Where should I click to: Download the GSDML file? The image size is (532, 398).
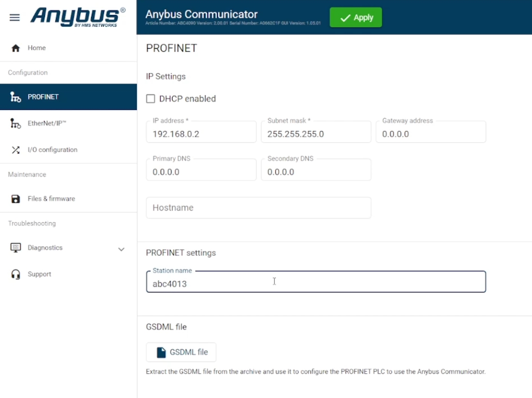[181, 352]
